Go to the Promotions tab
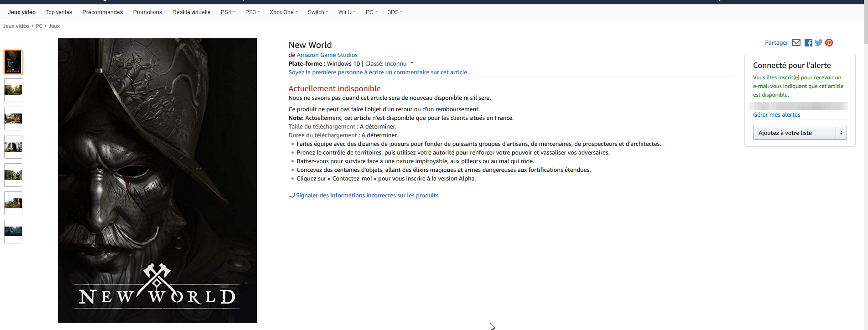This screenshot has height=330, width=868. click(x=147, y=12)
